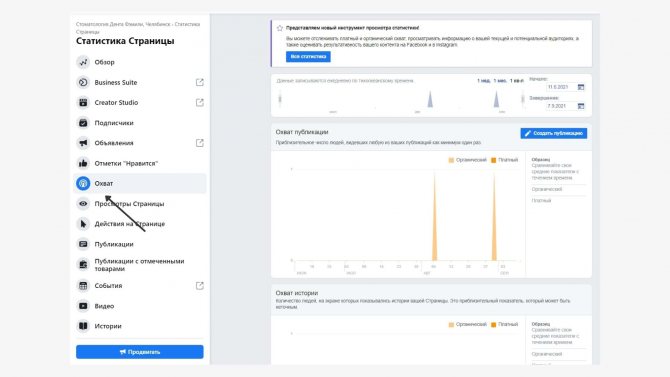The height and width of the screenshot is (377, 670).
Task: Open Creator Studio via external link icon
Action: tap(200, 103)
